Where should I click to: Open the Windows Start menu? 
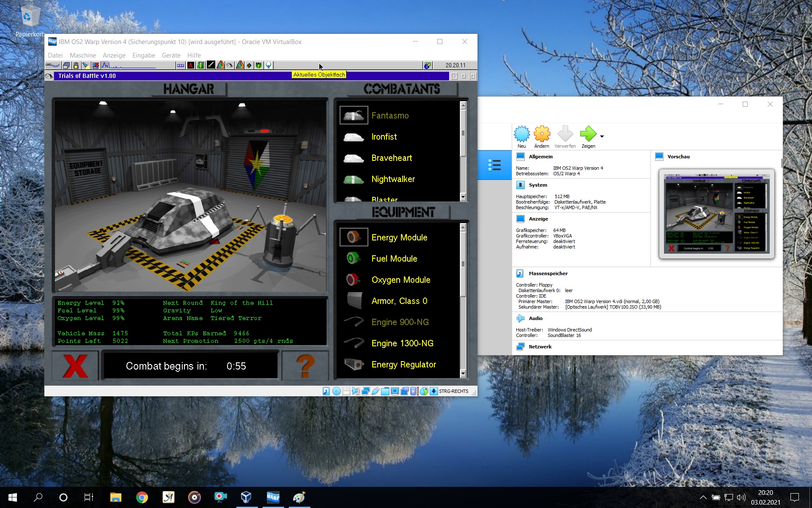point(13,497)
